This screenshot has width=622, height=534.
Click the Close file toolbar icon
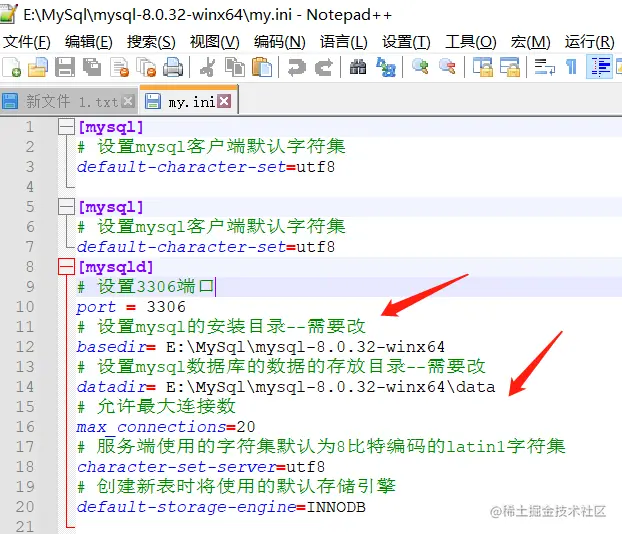[119, 67]
